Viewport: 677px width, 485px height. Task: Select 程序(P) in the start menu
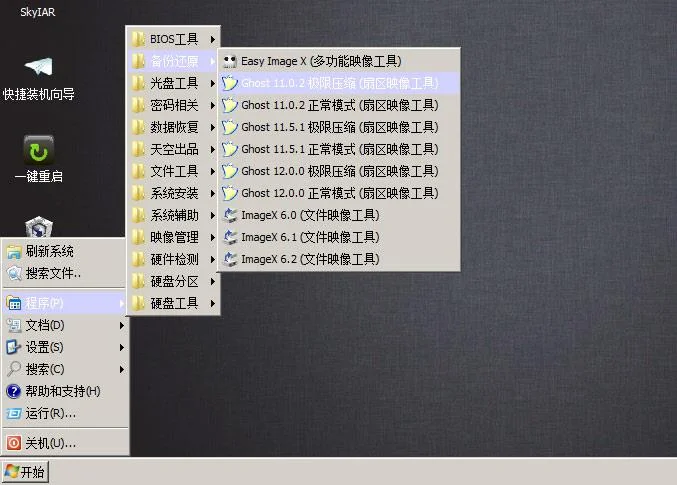tap(65, 303)
